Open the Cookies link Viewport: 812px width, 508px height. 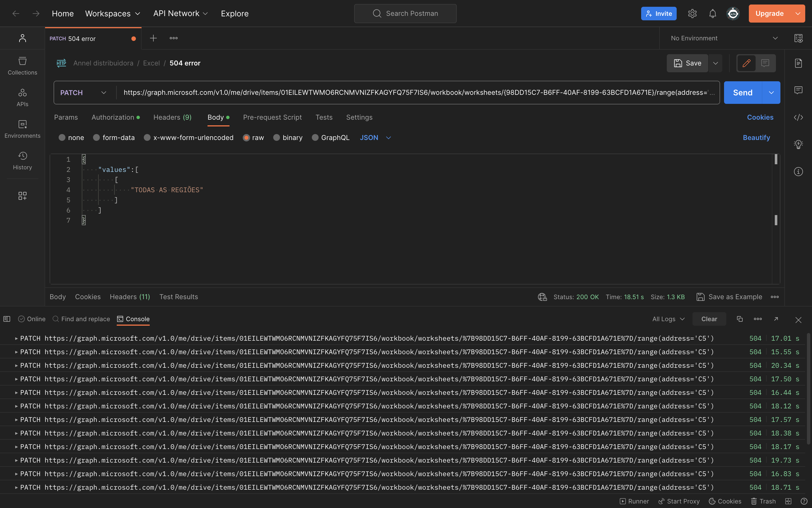point(760,117)
